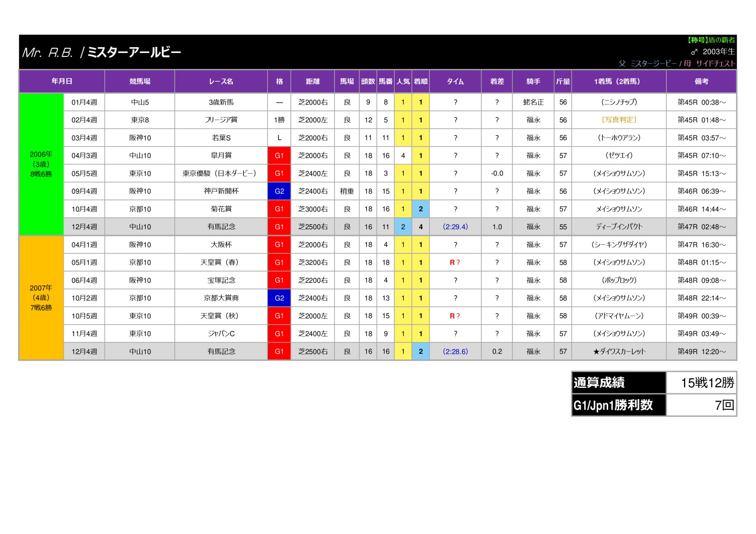This screenshot has width=756, height=534.
Task: Click the 人気 column header
Action: pos(403,81)
